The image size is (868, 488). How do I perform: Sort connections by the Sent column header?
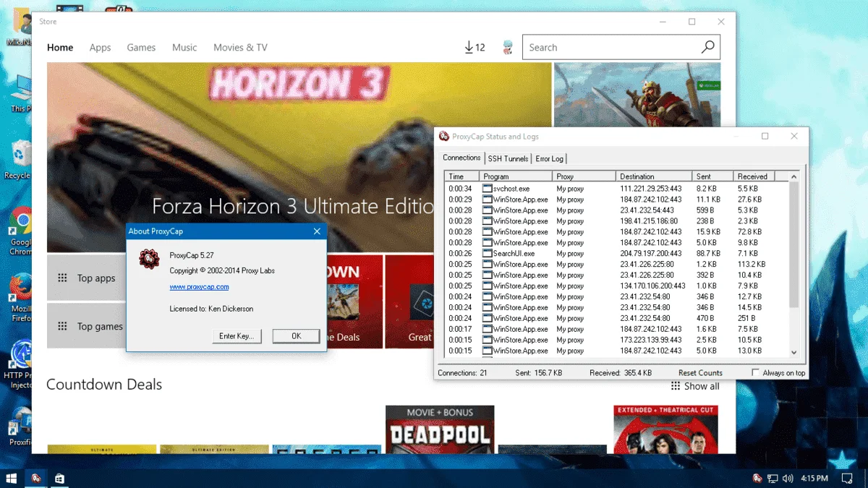[x=713, y=176]
